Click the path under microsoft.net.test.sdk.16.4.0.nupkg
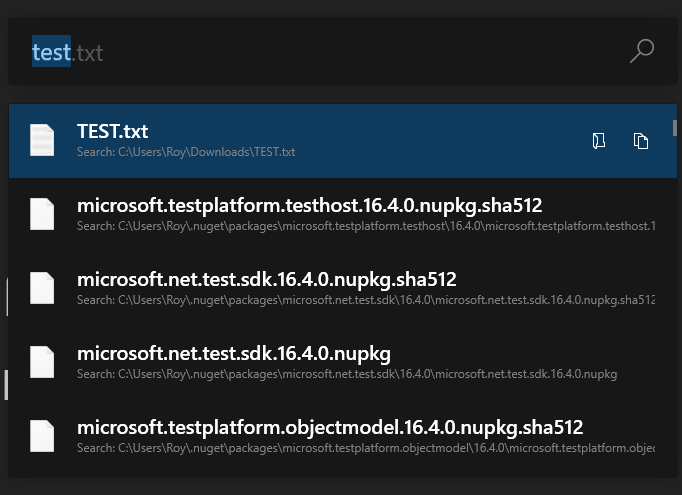Image resolution: width=682 pixels, height=495 pixels. (x=346, y=374)
